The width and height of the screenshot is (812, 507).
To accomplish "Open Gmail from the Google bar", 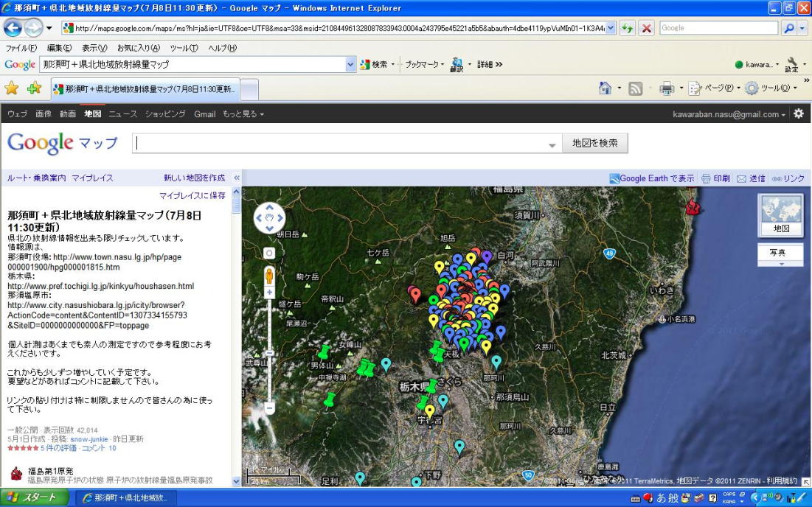I will pyautogui.click(x=204, y=114).
